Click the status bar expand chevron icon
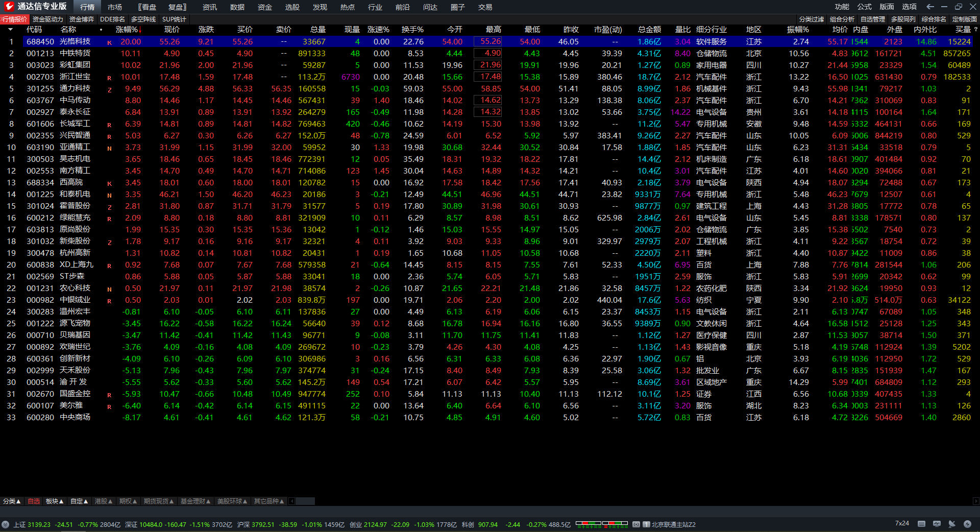 point(5,524)
